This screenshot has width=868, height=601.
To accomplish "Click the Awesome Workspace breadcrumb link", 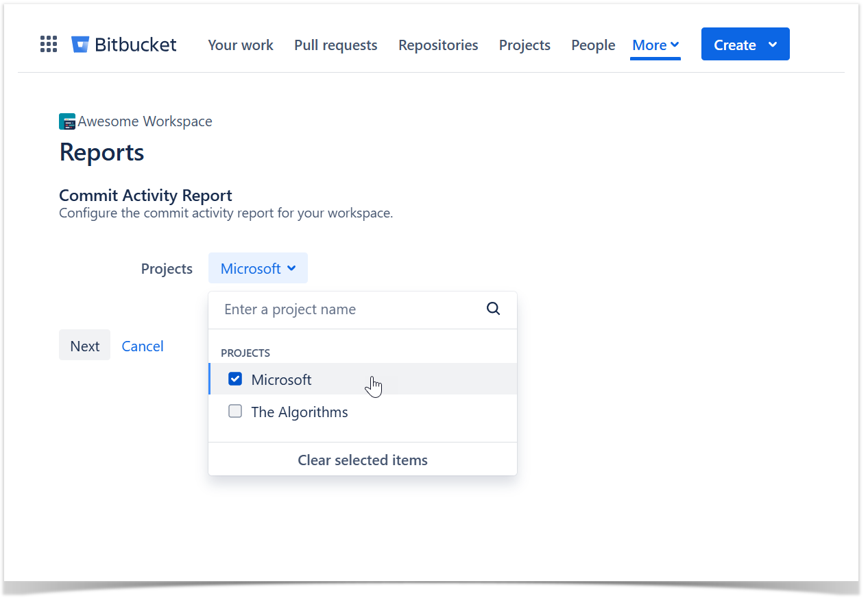I will coord(145,121).
